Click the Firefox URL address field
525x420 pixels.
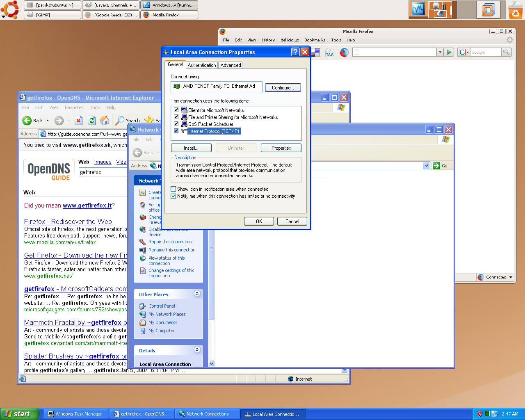394,52
